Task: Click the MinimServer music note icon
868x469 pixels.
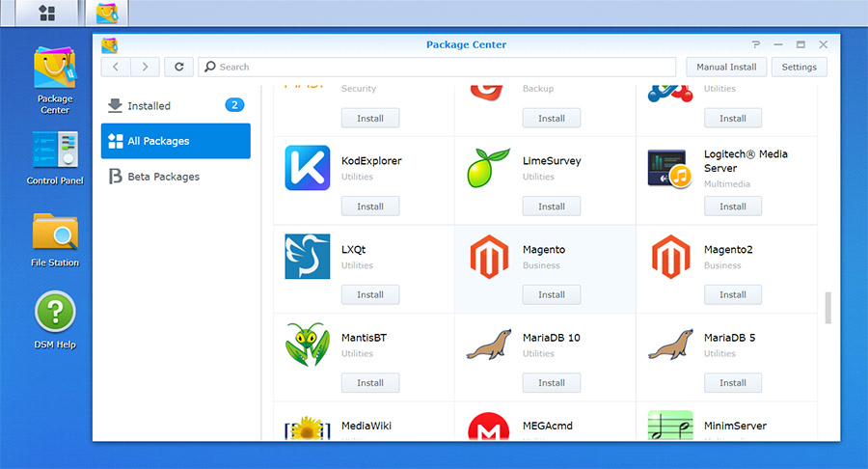Action: [x=670, y=426]
